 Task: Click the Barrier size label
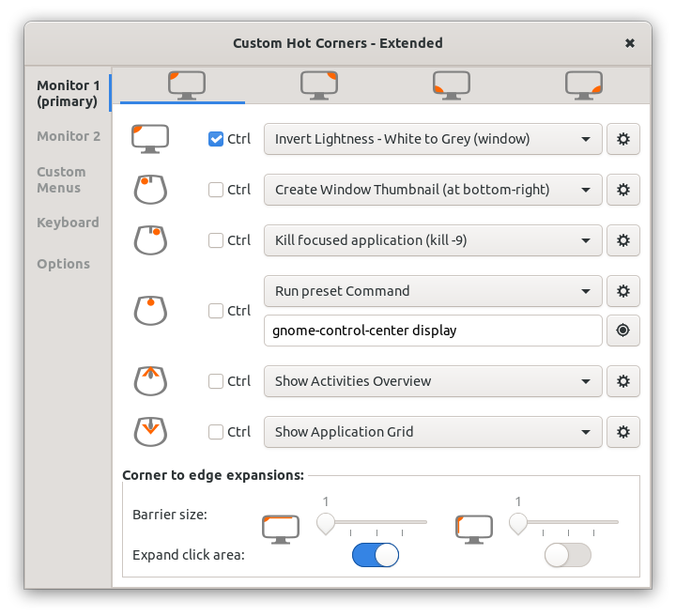pyautogui.click(x=170, y=515)
